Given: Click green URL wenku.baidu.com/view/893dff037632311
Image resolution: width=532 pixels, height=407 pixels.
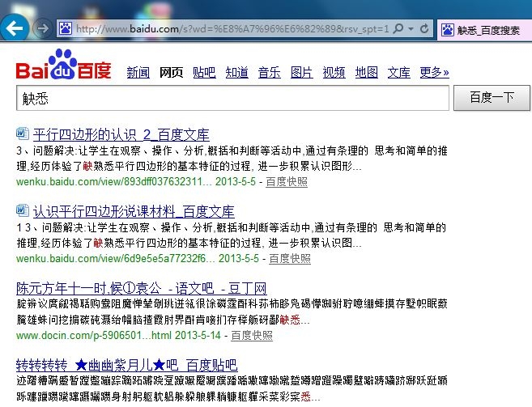Looking at the screenshot, I should pyautogui.click(x=113, y=182).
